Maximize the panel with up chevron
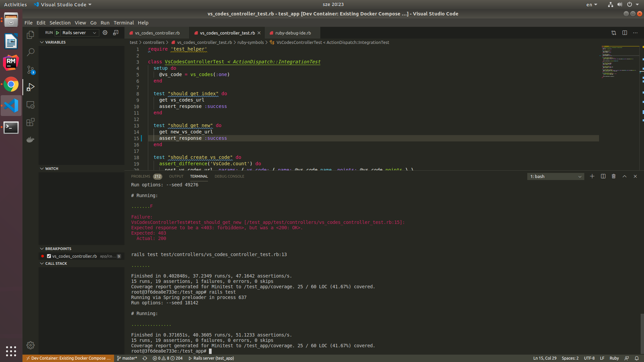This screenshot has width=644, height=362. tap(625, 176)
